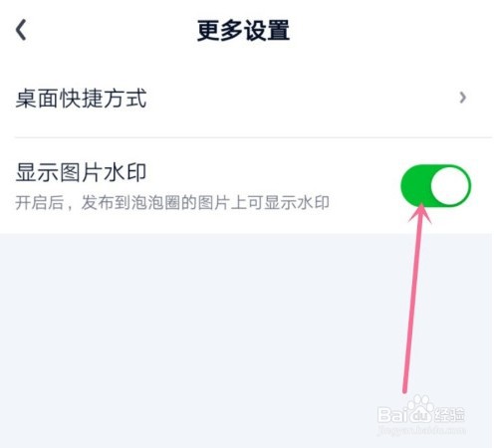Open the 桌面快捷方式 settings row
This screenshot has height=448, width=494.
247,98
